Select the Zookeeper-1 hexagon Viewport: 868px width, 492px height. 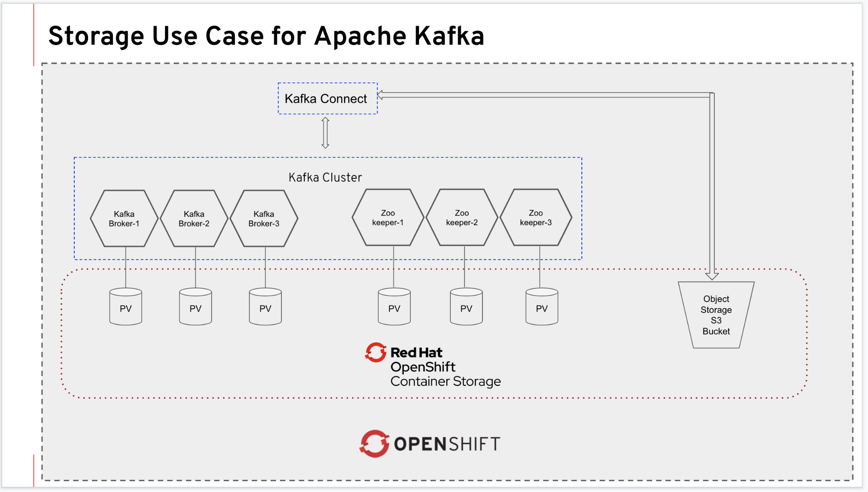click(388, 218)
